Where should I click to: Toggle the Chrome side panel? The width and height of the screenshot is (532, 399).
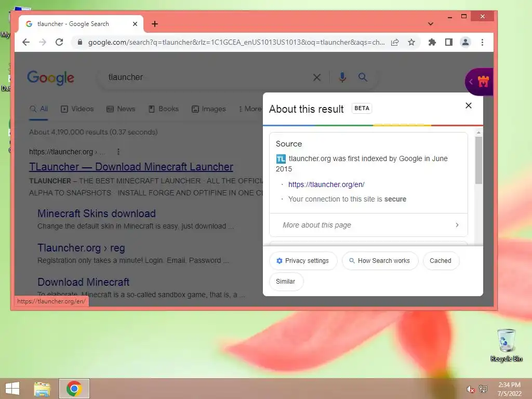coord(448,42)
